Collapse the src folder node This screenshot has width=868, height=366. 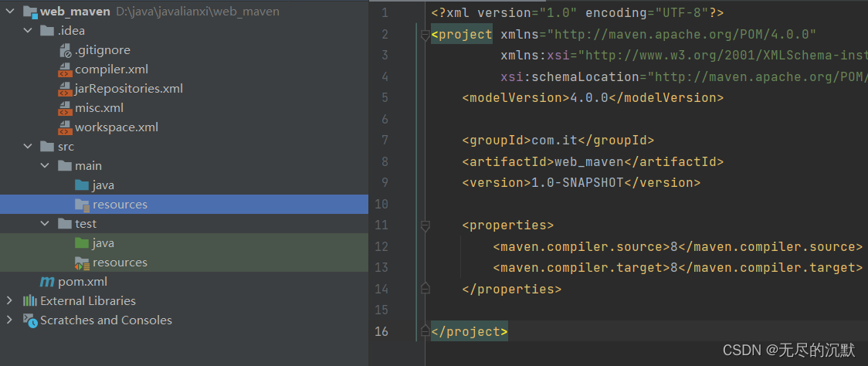tap(27, 147)
